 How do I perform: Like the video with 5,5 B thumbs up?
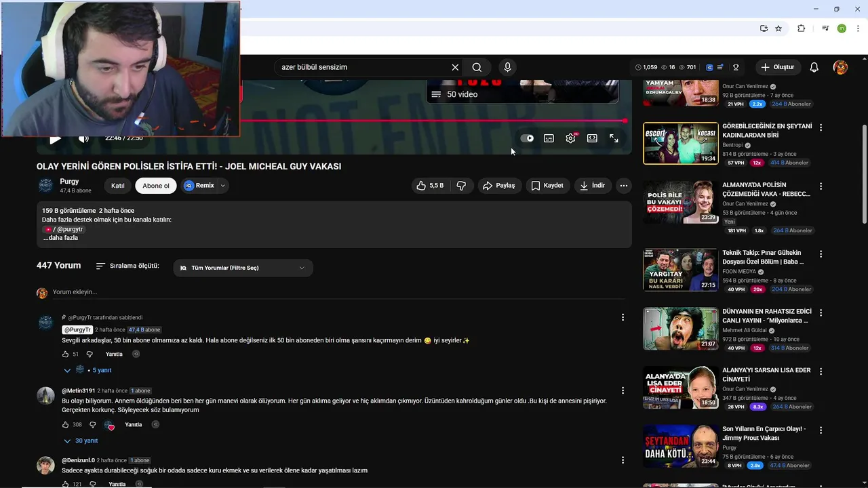(x=430, y=186)
